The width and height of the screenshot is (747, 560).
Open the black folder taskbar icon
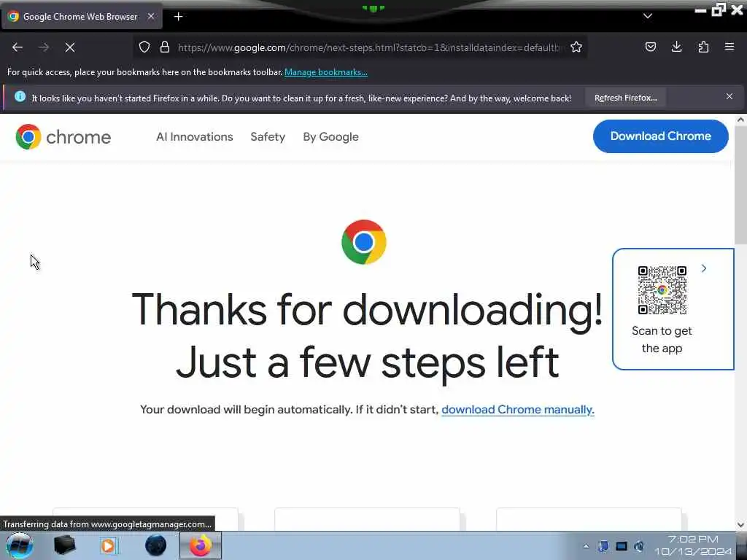pyautogui.click(x=64, y=545)
